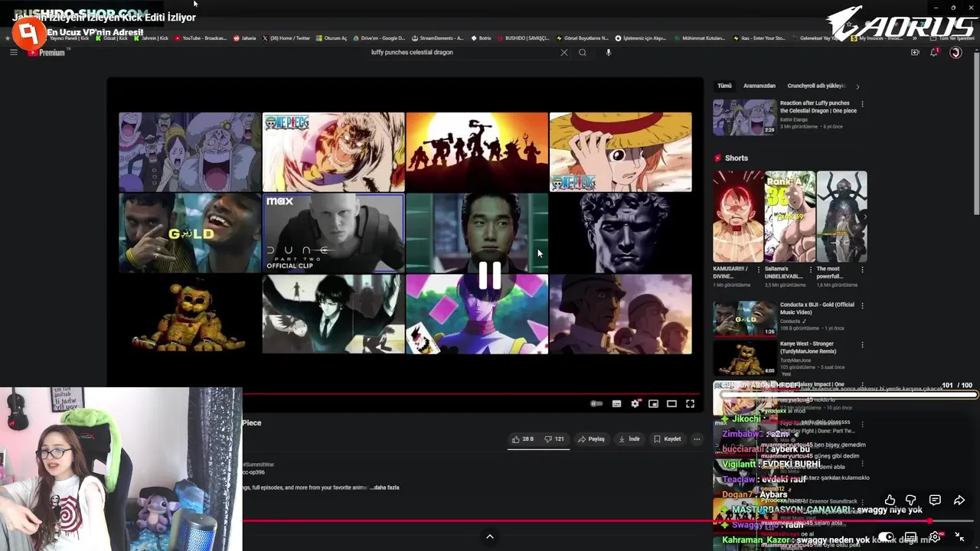This screenshot has height=551, width=980.
Task: Expand description with ...daha fazla
Action: pyautogui.click(x=384, y=487)
